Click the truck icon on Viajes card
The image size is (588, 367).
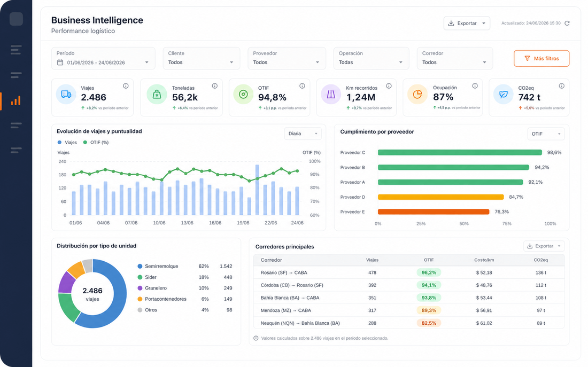(66, 94)
